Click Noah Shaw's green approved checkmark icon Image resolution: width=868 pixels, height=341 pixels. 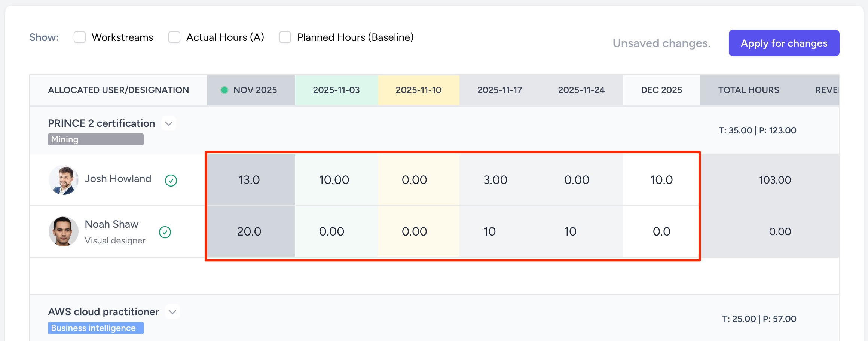click(165, 232)
